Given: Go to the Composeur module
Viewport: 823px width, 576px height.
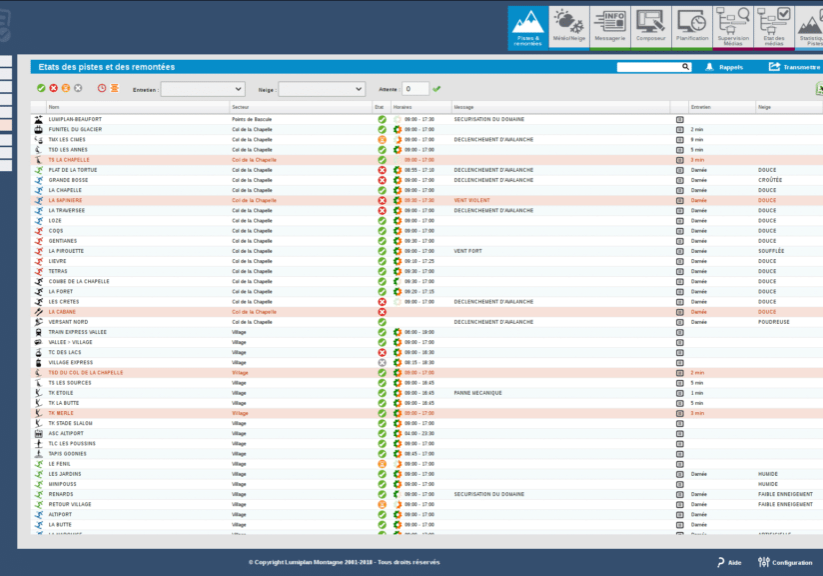Looking at the screenshot, I should click(651, 28).
